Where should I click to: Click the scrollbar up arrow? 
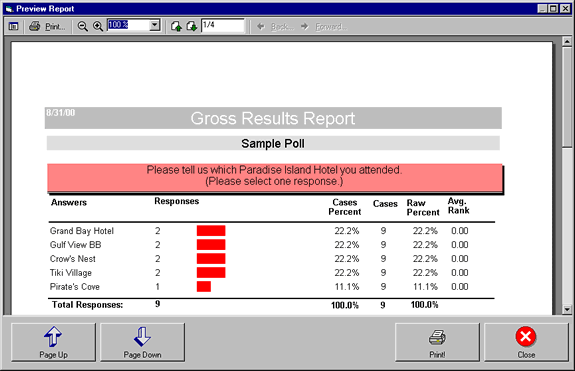567,41
